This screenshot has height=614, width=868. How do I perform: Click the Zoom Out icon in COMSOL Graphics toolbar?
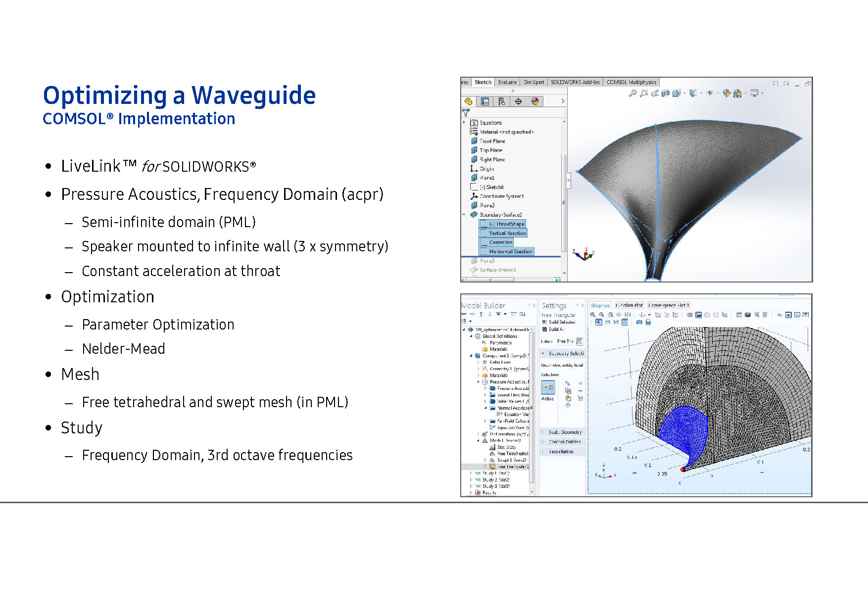pyautogui.click(x=601, y=315)
